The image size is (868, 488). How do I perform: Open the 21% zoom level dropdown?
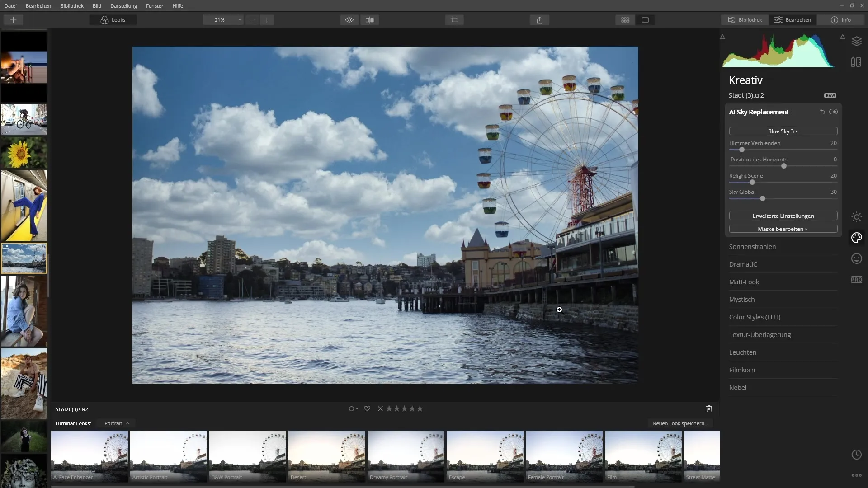point(223,20)
